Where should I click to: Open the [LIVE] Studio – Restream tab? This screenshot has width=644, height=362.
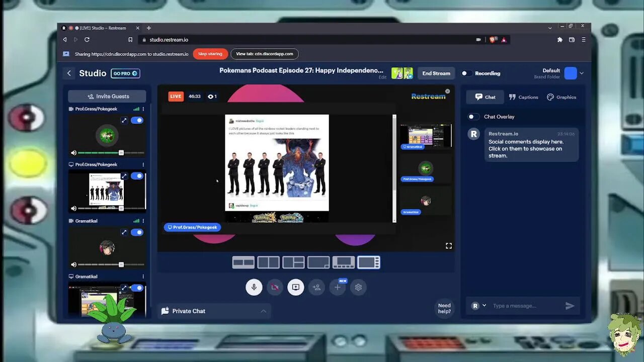click(x=101, y=28)
